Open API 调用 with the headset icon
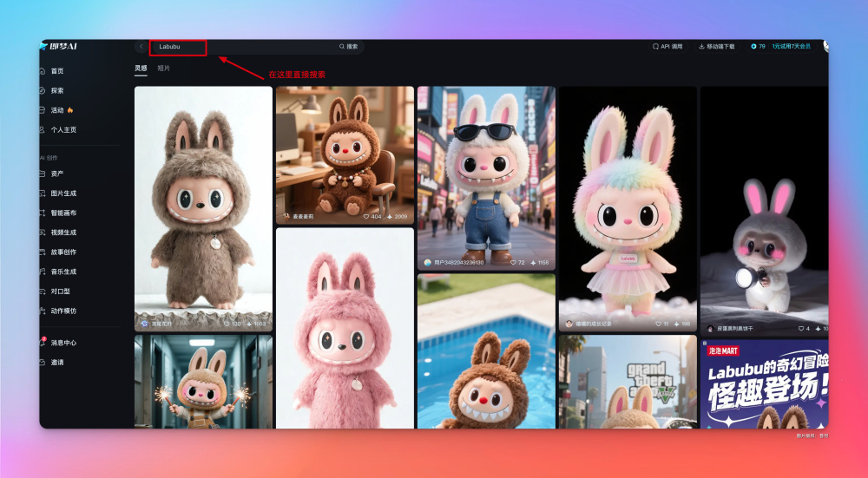This screenshot has width=868, height=478. point(667,47)
